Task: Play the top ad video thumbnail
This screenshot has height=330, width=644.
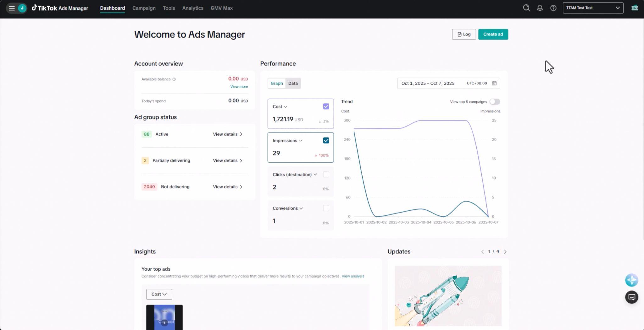Action: 164,317
